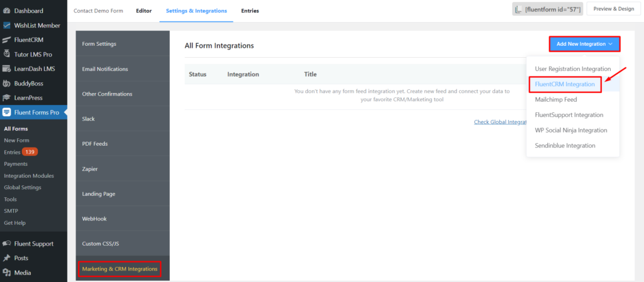Click the Status column header

coord(197,74)
